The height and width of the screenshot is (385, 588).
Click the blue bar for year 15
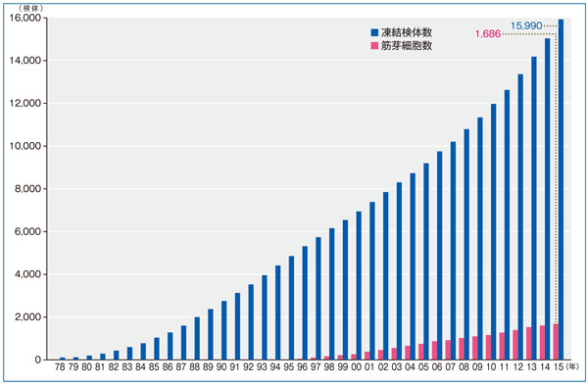click(x=561, y=189)
